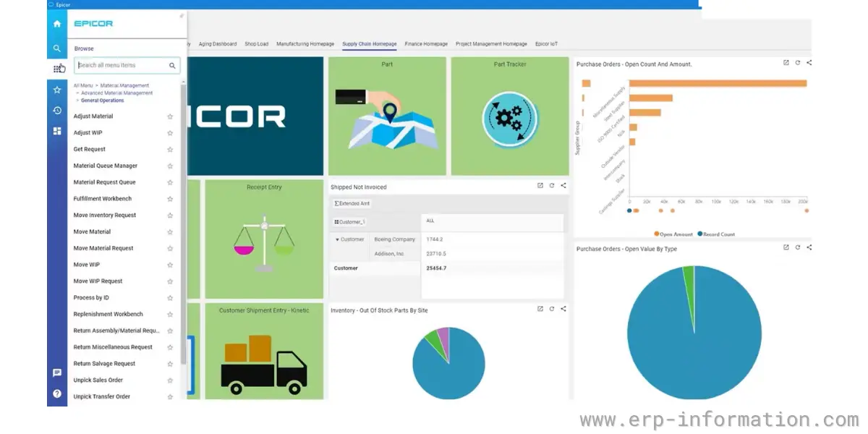This screenshot has height=434, width=868.
Task: Open the Part Tracker tile
Action: 510,116
